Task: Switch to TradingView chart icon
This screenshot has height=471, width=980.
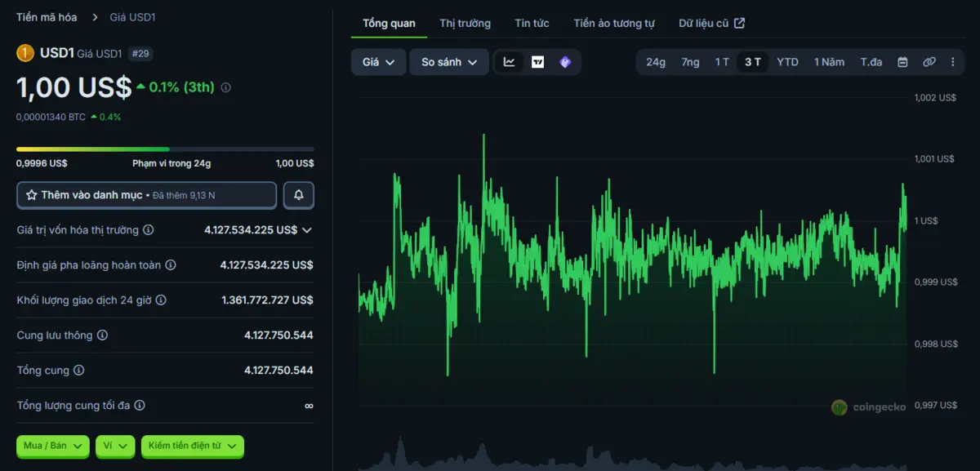Action: (x=537, y=62)
